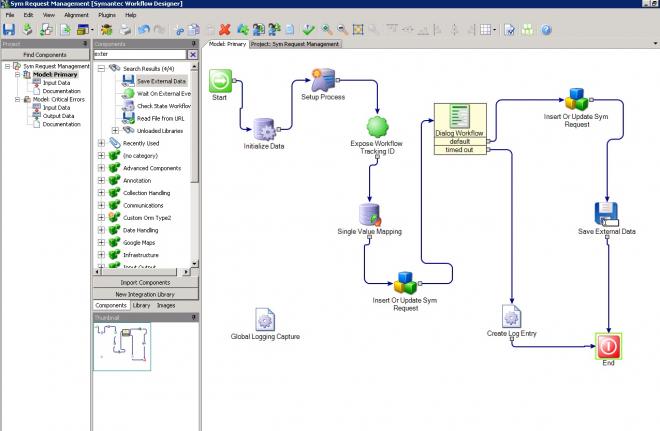Switch to the Images tab

point(166,305)
